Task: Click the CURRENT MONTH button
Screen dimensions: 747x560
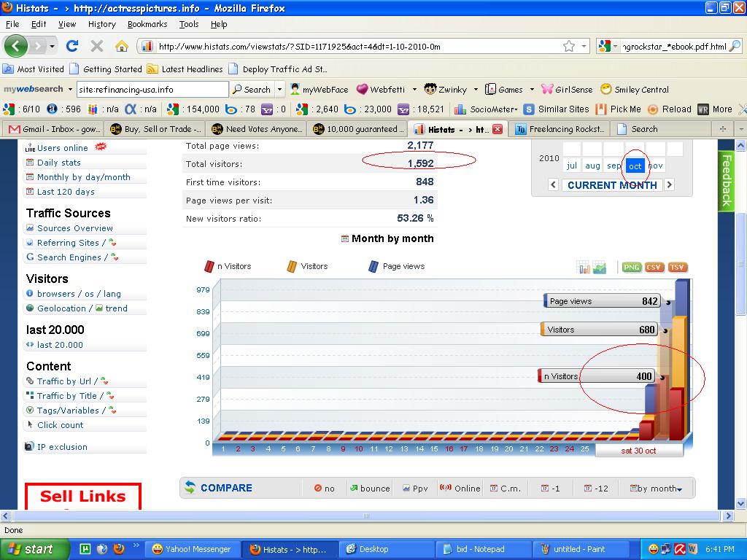Action: pos(612,184)
